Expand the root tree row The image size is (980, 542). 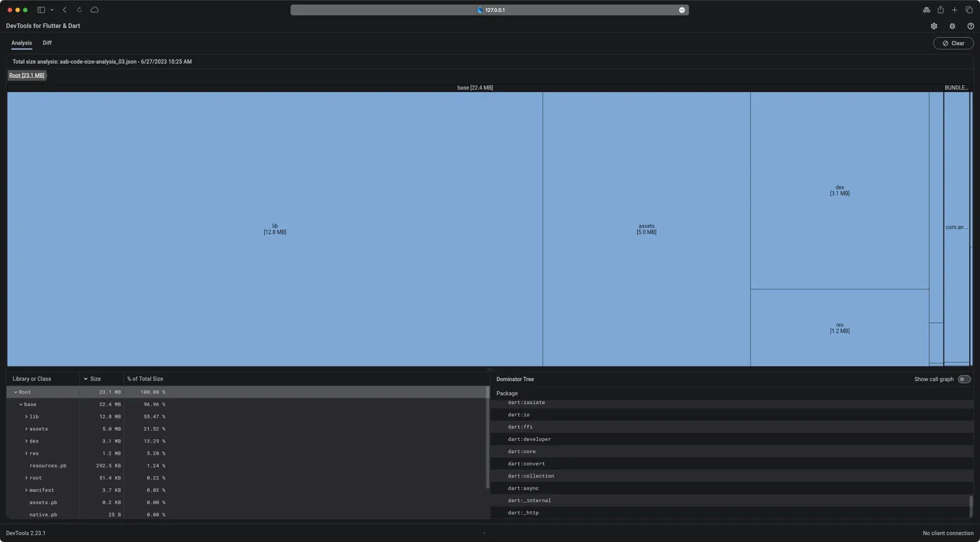coord(27,478)
